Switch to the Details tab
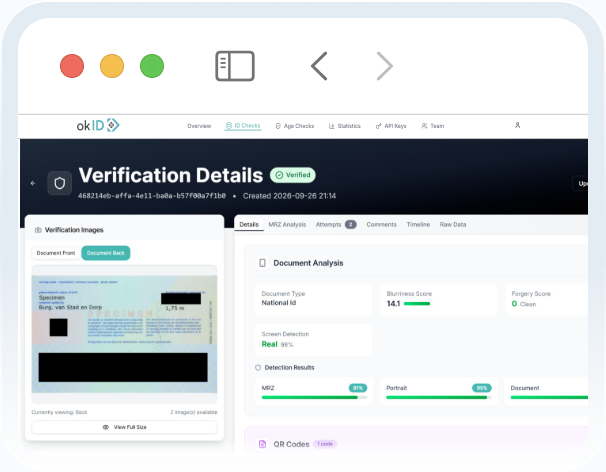 click(249, 225)
